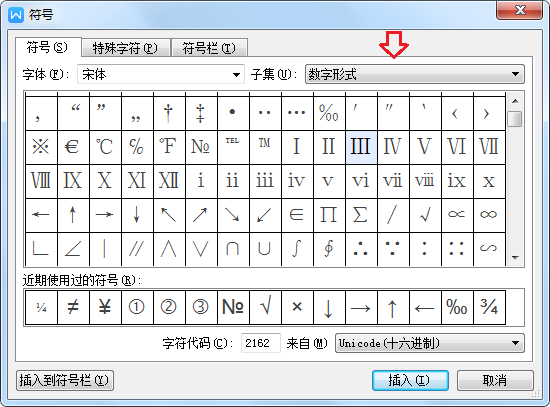
Task: Select the contour integral ∮ symbol
Action: pos(329,248)
